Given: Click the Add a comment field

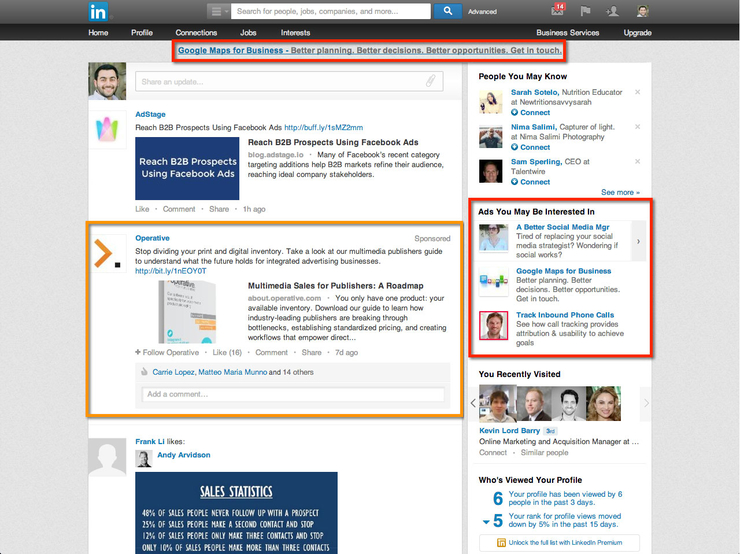Looking at the screenshot, I should 293,394.
